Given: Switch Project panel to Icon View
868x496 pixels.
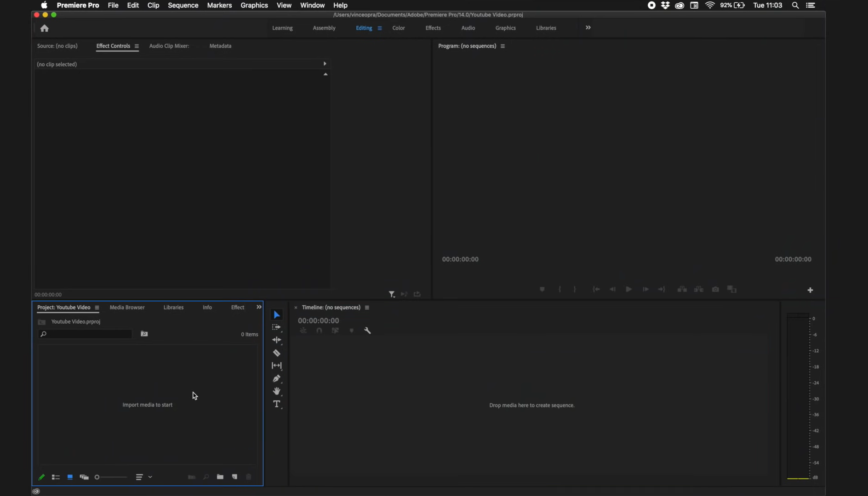Looking at the screenshot, I should (70, 477).
